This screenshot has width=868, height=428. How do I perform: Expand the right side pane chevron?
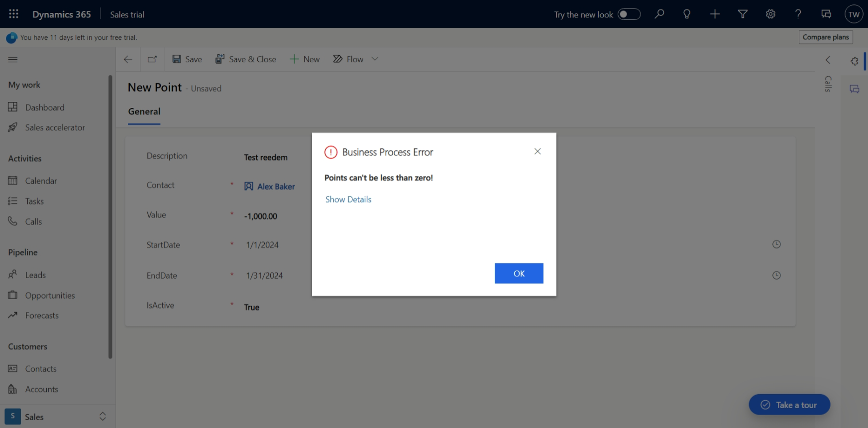[x=828, y=60]
